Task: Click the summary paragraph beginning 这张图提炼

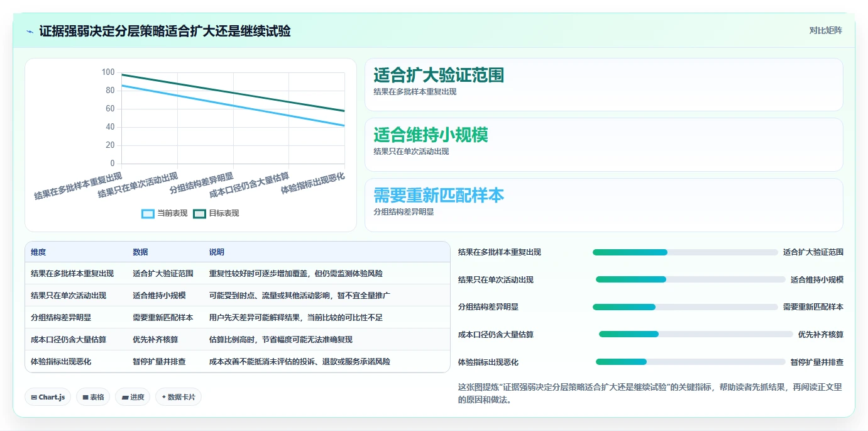Action: point(650,393)
